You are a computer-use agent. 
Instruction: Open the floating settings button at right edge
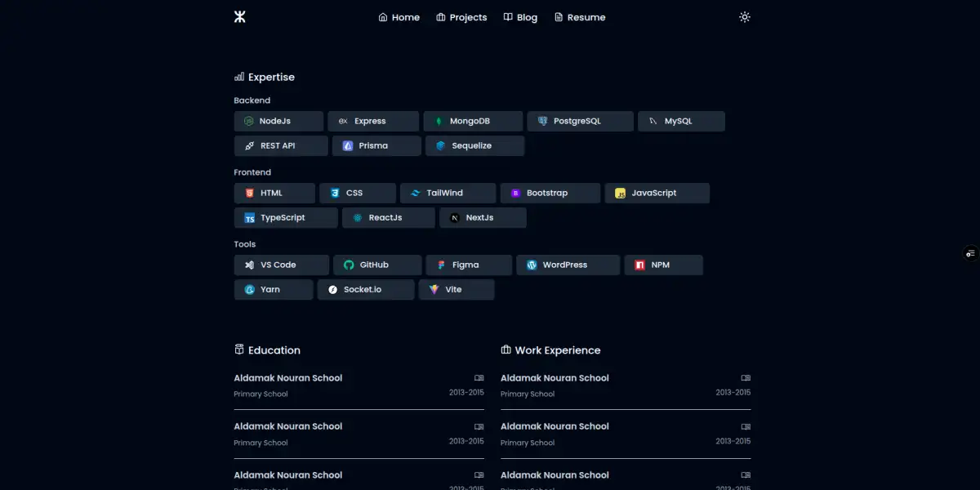coord(970,253)
